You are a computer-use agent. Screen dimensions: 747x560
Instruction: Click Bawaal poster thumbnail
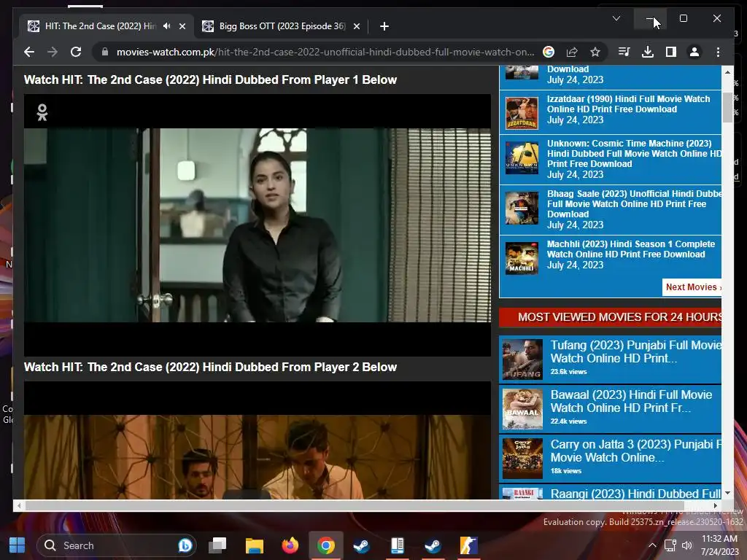click(522, 409)
